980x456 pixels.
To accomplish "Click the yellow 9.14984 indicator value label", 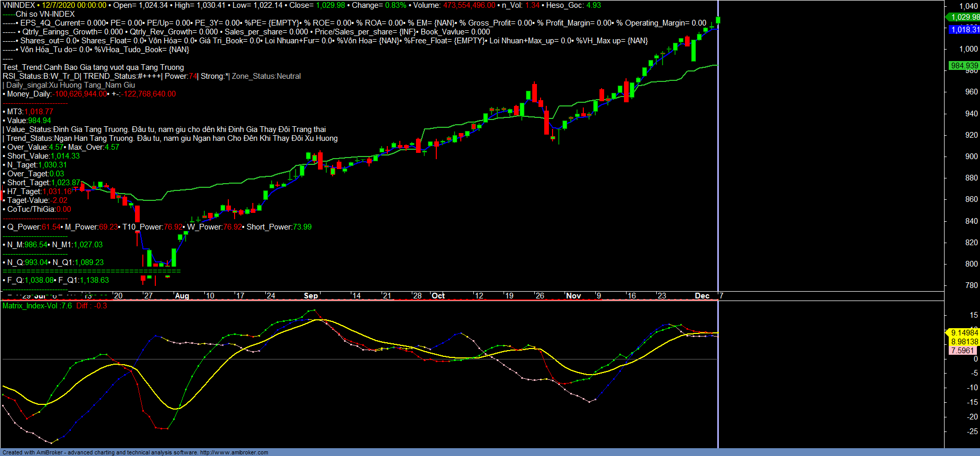I will click(964, 333).
